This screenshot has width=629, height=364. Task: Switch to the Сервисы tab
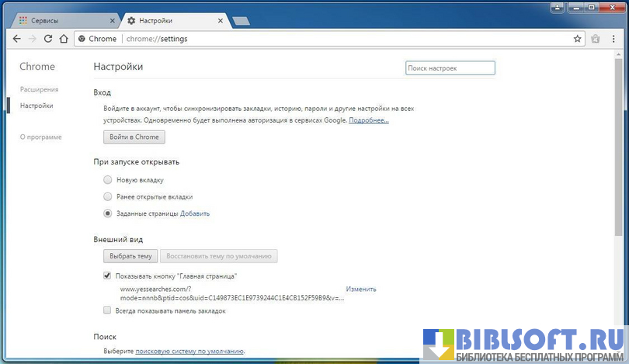pos(61,20)
